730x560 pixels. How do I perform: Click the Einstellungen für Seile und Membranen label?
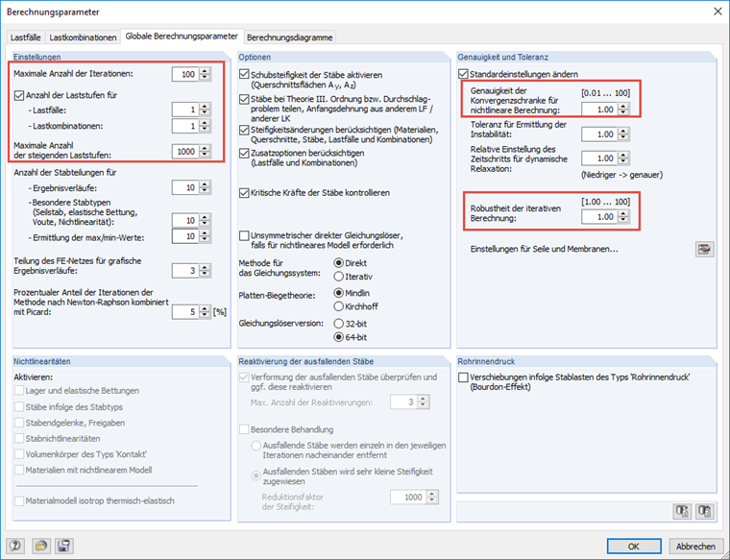545,249
